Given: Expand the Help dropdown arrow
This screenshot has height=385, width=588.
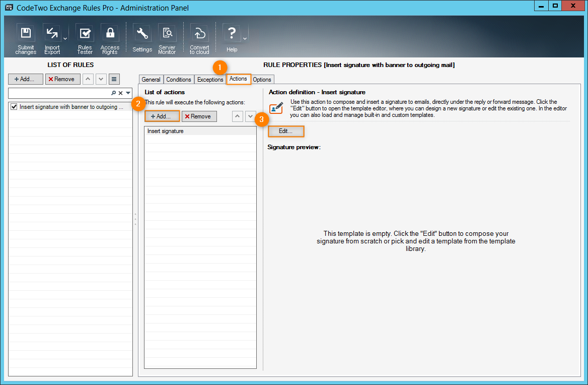Looking at the screenshot, I should pos(245,39).
